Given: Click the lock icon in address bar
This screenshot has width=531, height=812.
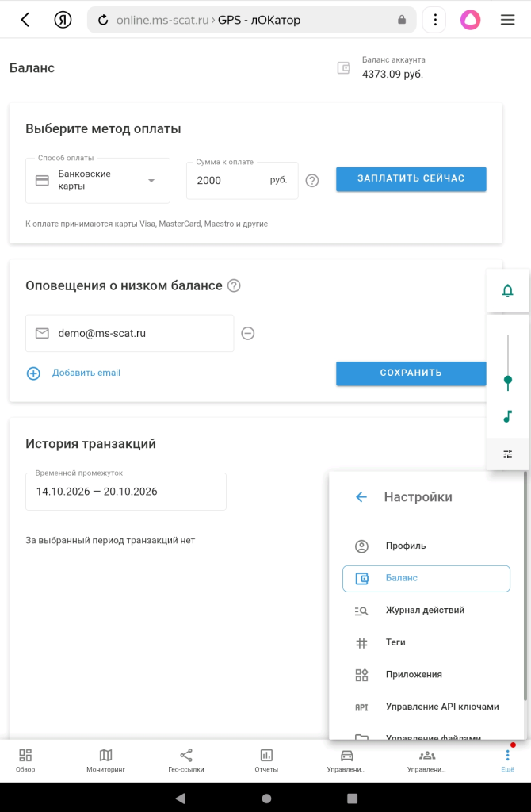Looking at the screenshot, I should click(x=402, y=20).
